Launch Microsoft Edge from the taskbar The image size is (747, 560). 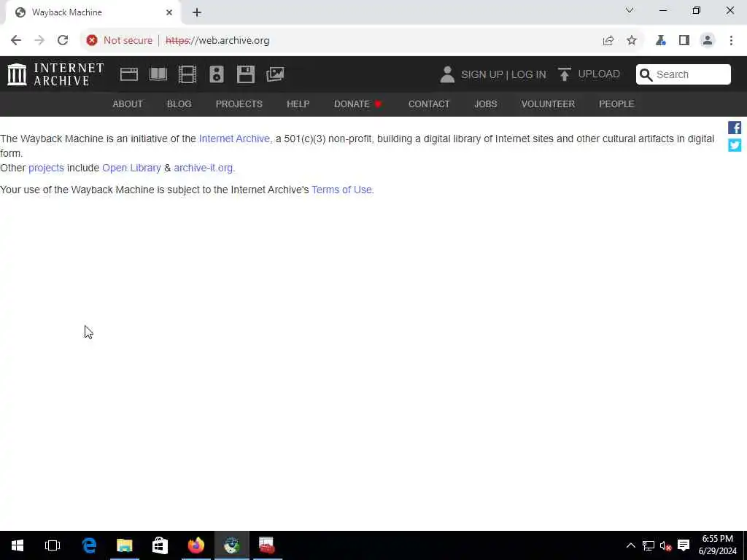pyautogui.click(x=89, y=545)
